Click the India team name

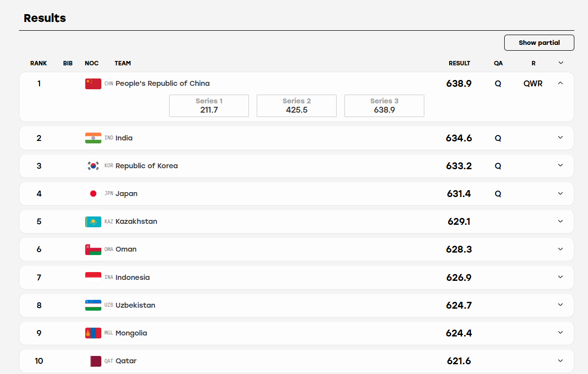coord(124,138)
